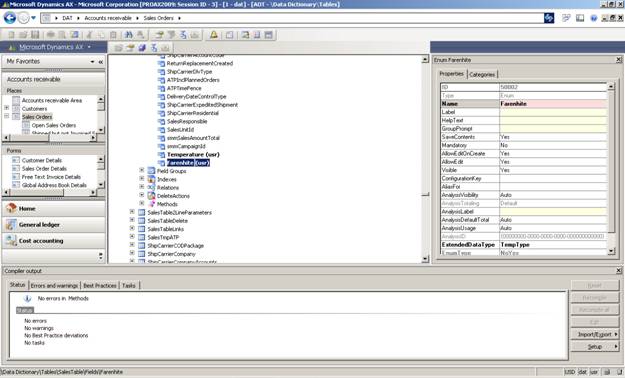
Task: Open the Errors and warnings tab
Action: pyautogui.click(x=54, y=285)
